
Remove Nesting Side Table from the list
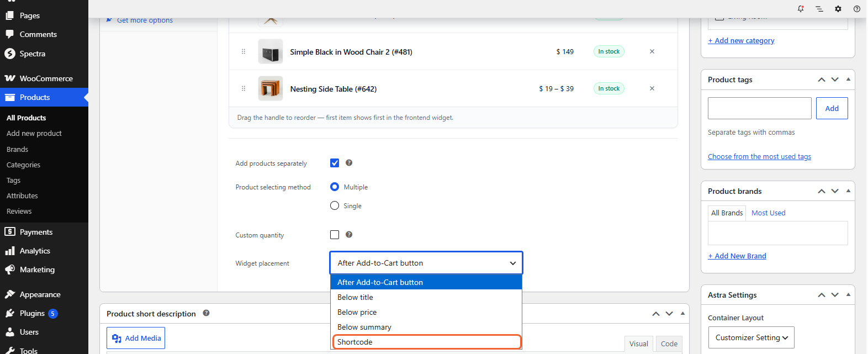(x=652, y=88)
